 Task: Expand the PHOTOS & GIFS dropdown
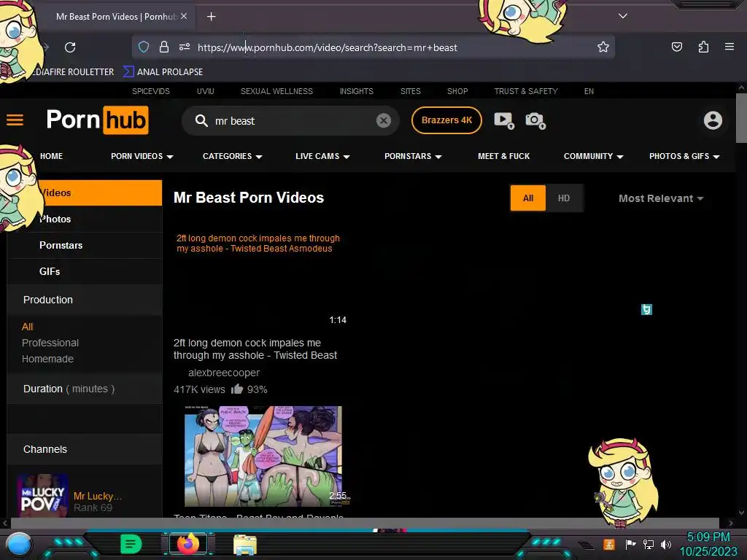pyautogui.click(x=684, y=156)
